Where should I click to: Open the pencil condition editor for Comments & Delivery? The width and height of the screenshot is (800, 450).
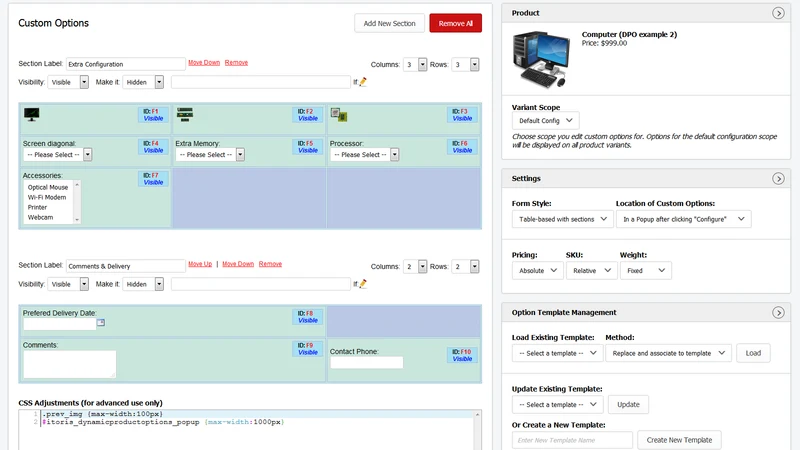[363, 284]
